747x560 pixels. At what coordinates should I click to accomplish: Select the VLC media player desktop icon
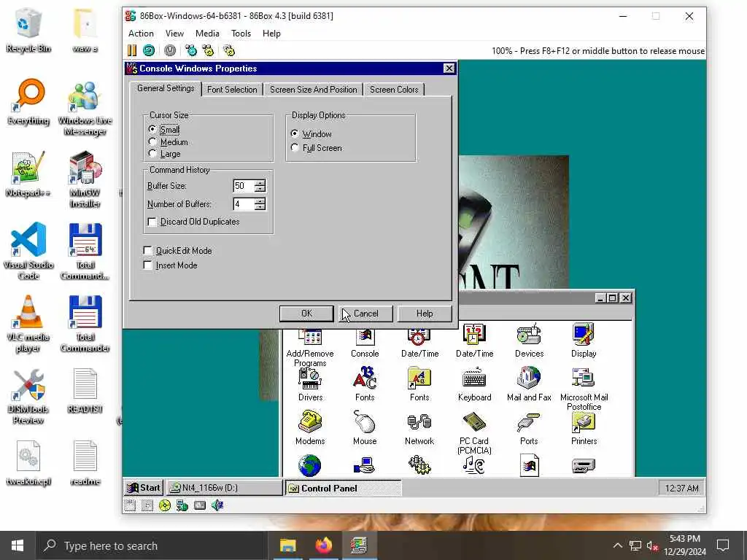coord(28,324)
